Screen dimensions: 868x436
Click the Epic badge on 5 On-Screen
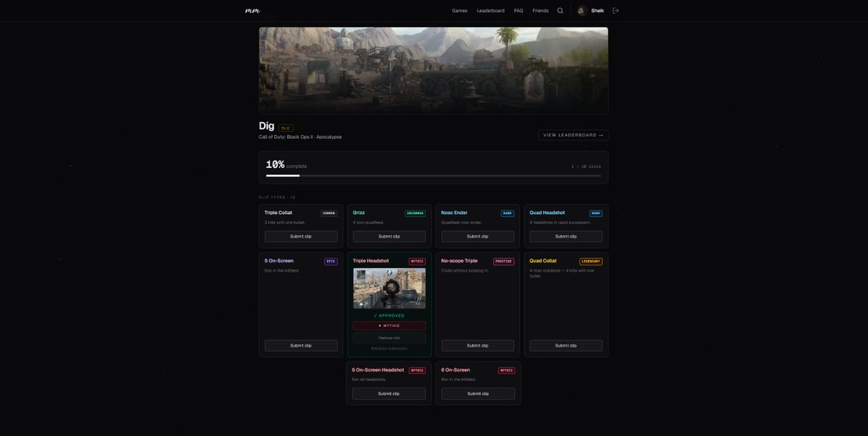pyautogui.click(x=331, y=262)
